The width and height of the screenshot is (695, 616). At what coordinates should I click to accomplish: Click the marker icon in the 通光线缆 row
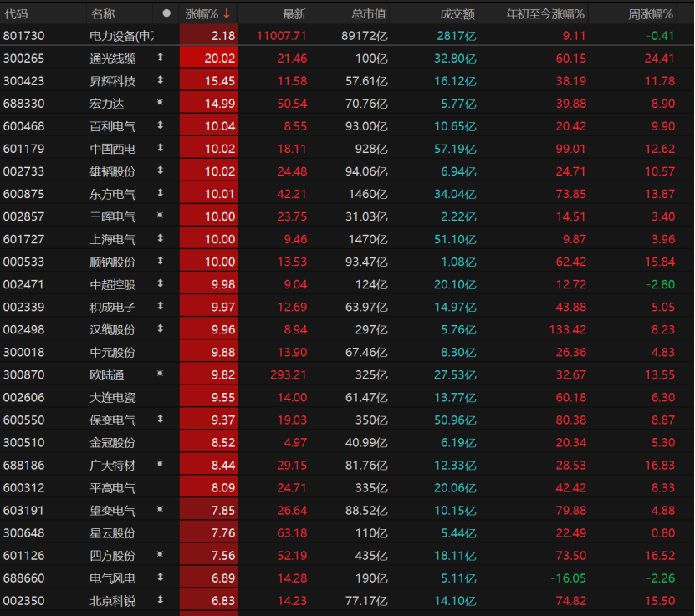coord(161,57)
